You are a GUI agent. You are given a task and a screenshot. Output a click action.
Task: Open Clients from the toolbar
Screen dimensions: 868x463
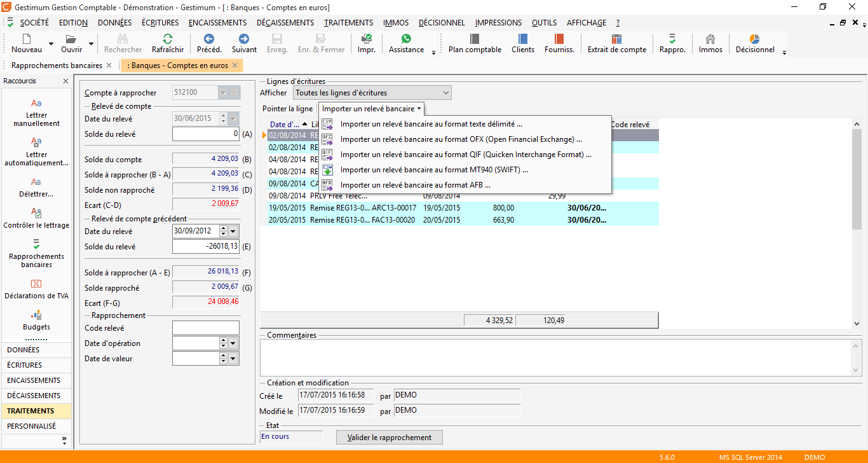(x=523, y=43)
